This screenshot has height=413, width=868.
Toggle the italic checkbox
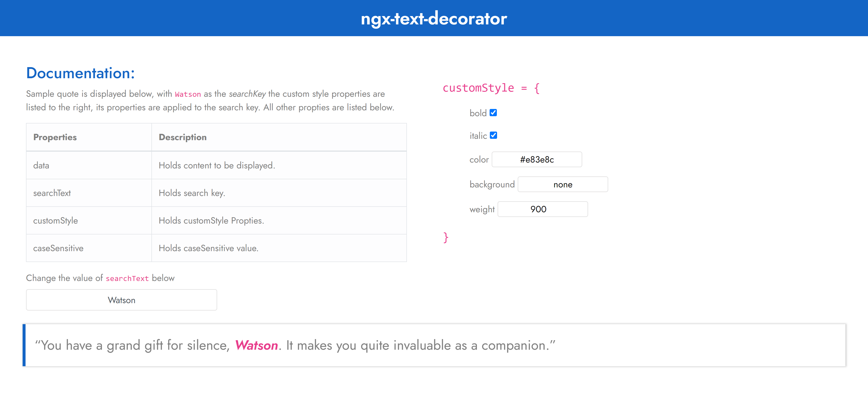point(493,135)
